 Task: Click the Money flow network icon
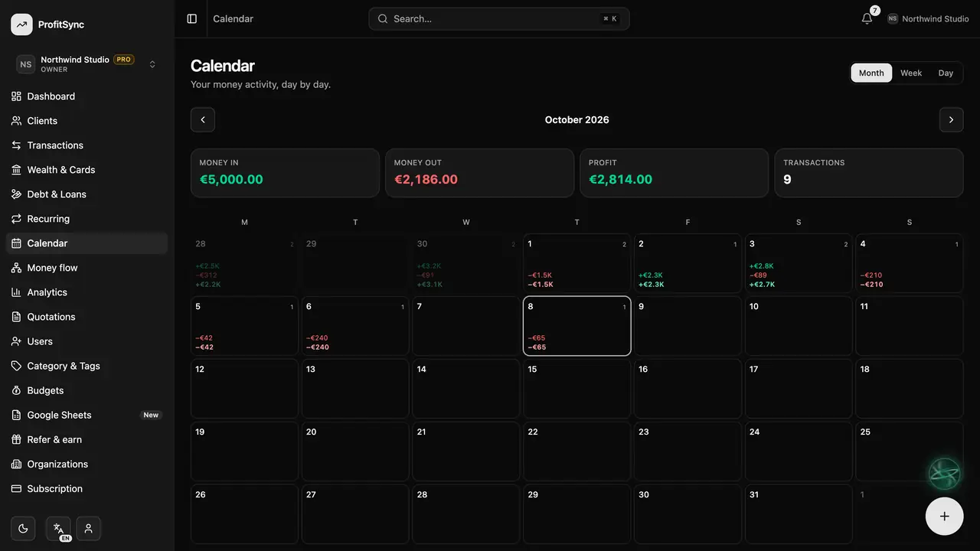point(16,268)
